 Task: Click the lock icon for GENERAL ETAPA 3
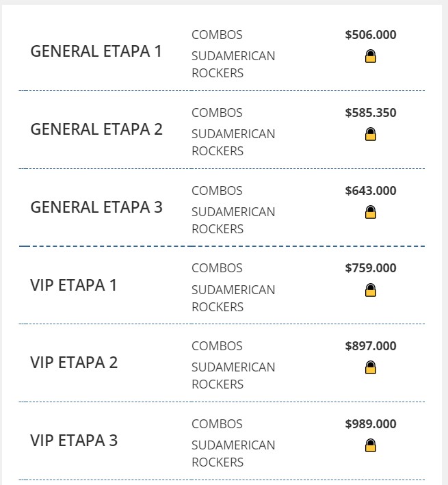[371, 212]
